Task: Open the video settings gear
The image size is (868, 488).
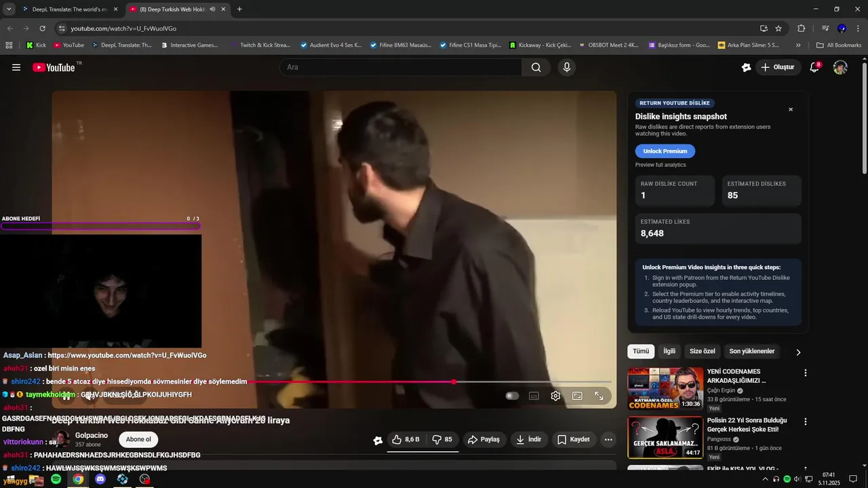Action: [555, 396]
